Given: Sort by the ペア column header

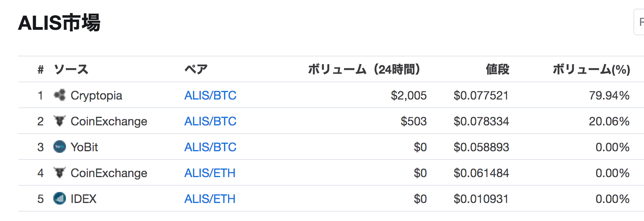Looking at the screenshot, I should [196, 69].
